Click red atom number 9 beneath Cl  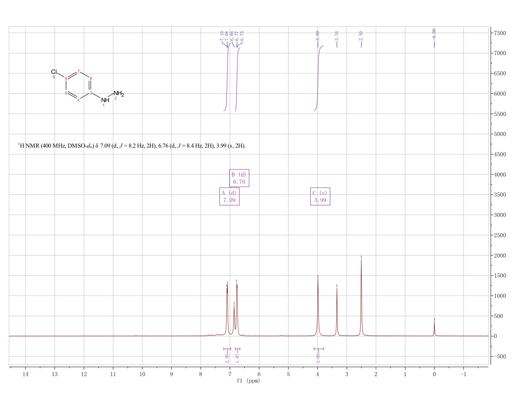(x=54, y=77)
